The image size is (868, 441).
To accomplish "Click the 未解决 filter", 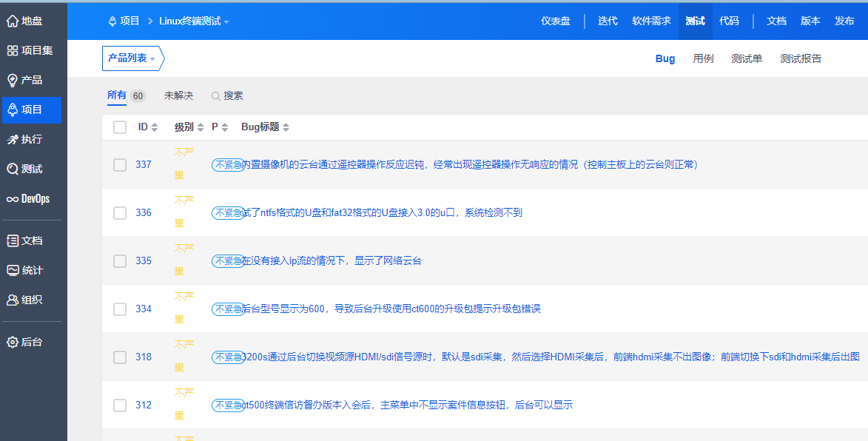I will click(x=178, y=95).
